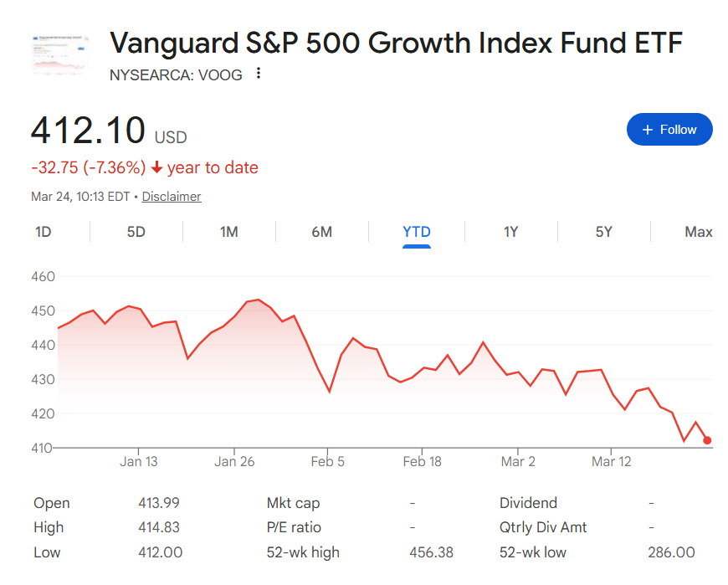This screenshot has height=585, width=728.
Task: Click the red down-arrow change indicator
Action: (156, 168)
